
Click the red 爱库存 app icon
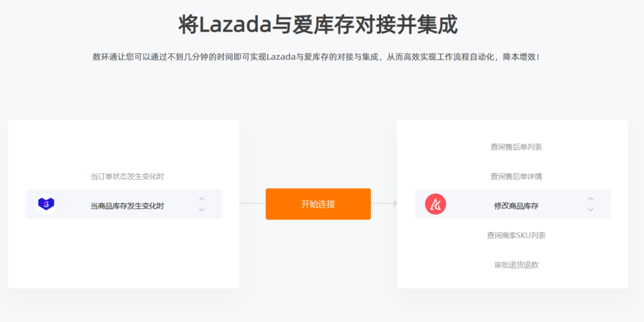(435, 204)
